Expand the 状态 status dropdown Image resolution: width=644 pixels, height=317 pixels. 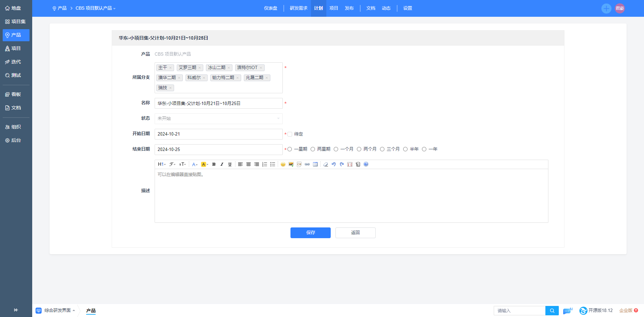(x=218, y=118)
